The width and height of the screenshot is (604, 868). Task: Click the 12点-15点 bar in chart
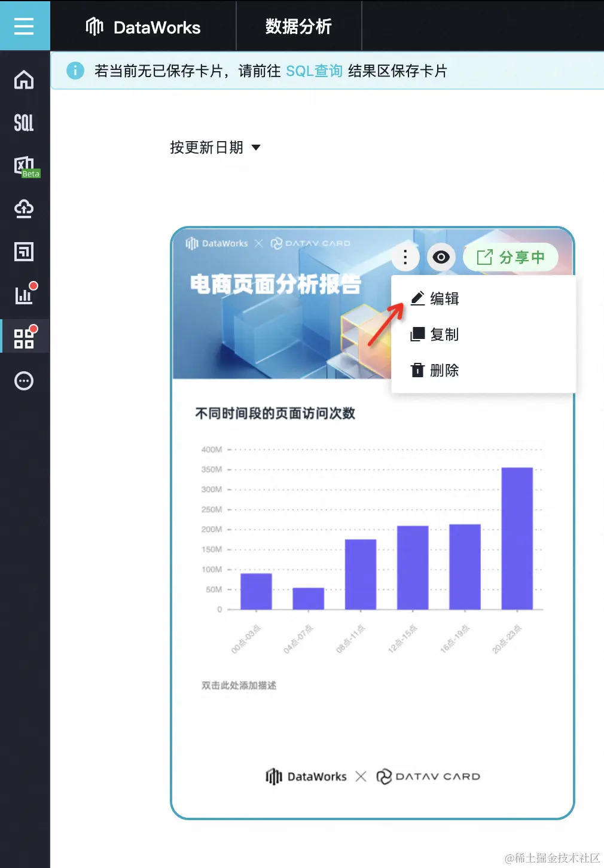coord(413,568)
